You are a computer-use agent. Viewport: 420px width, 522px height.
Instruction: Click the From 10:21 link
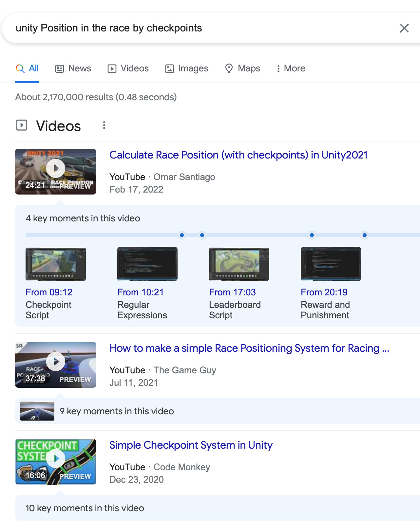141,292
